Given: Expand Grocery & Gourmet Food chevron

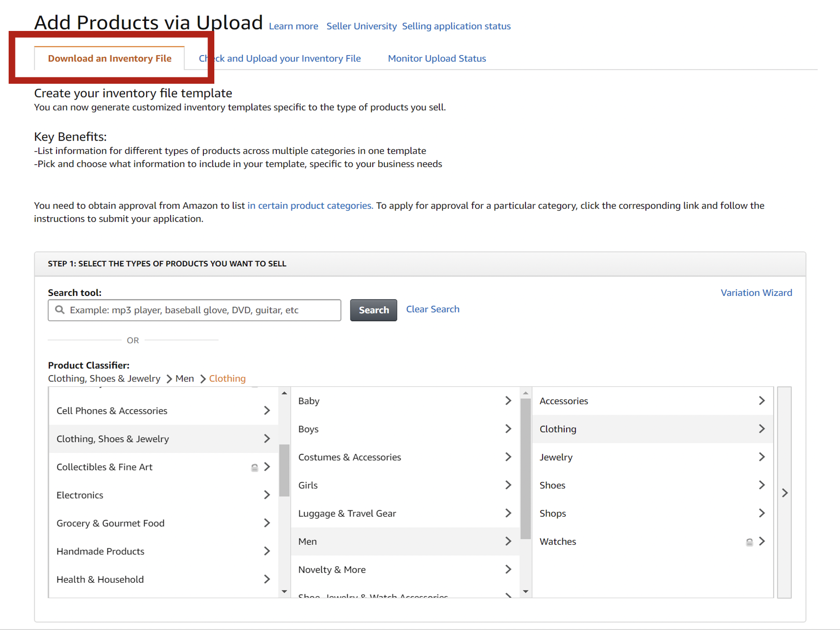Looking at the screenshot, I should (267, 523).
